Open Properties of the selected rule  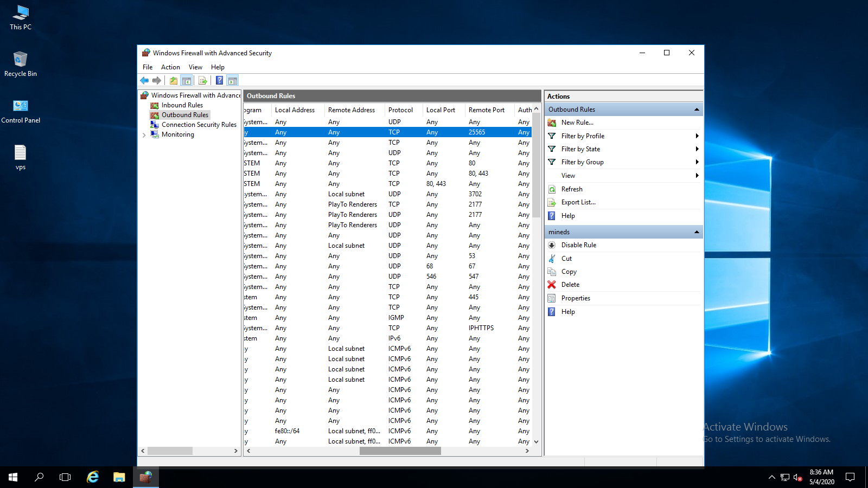click(x=575, y=298)
